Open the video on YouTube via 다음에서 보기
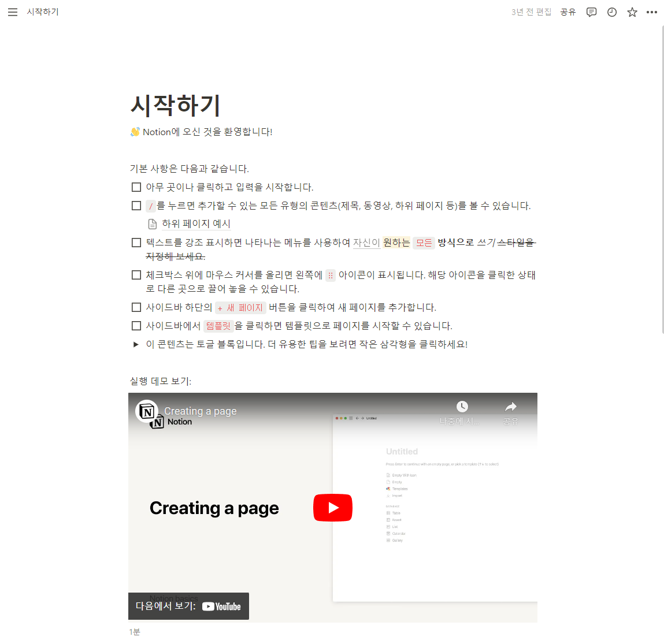Image resolution: width=664 pixels, height=644 pixels. (x=188, y=606)
